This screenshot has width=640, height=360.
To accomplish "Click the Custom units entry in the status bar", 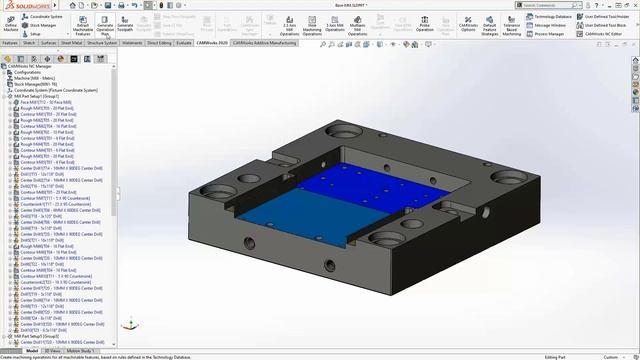I will coord(610,357).
